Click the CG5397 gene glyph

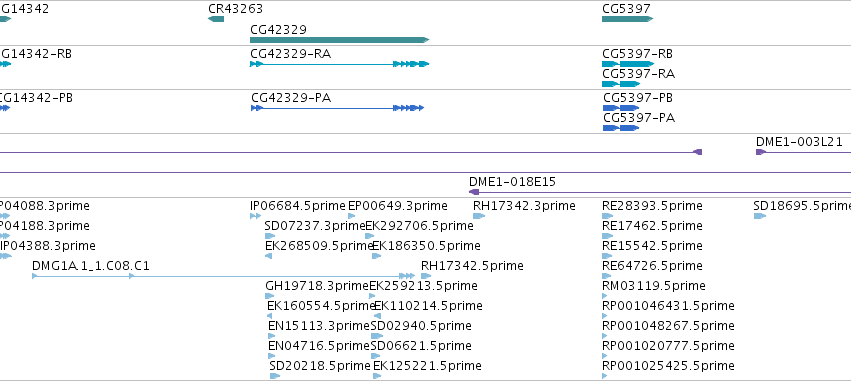coord(627,19)
